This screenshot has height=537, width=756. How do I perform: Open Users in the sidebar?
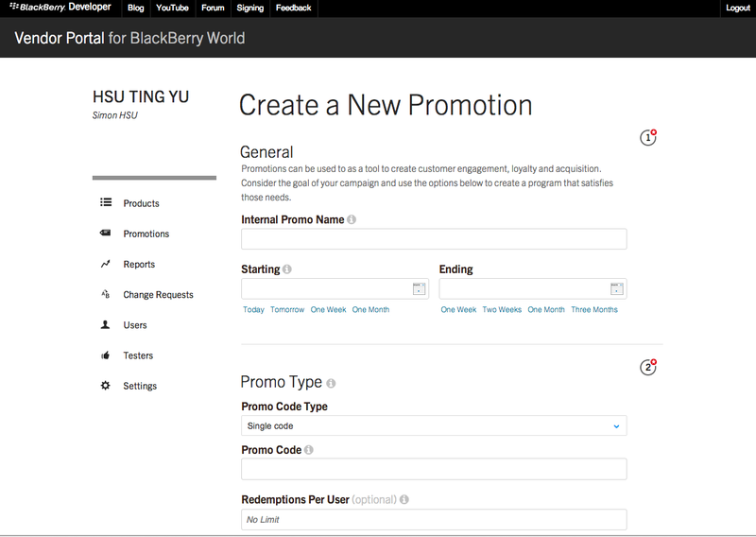135,324
